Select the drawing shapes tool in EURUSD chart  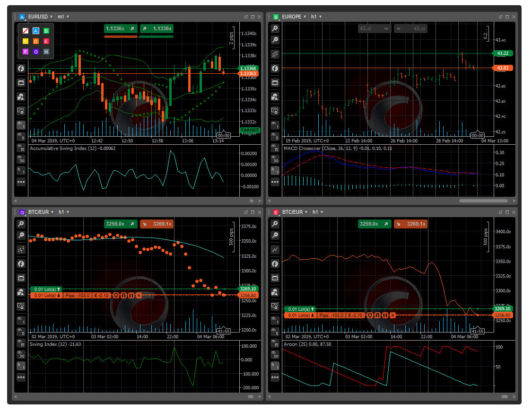pos(21,96)
